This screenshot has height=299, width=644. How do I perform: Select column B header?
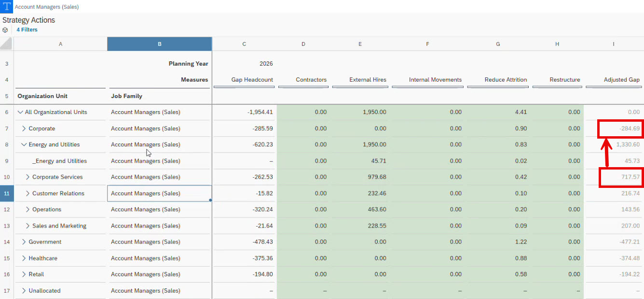(x=159, y=44)
